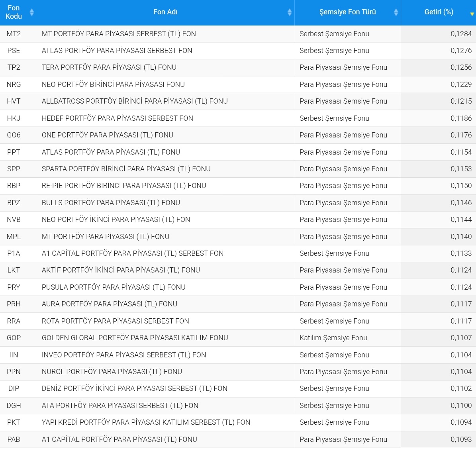Select fund code MPL

coord(14,237)
